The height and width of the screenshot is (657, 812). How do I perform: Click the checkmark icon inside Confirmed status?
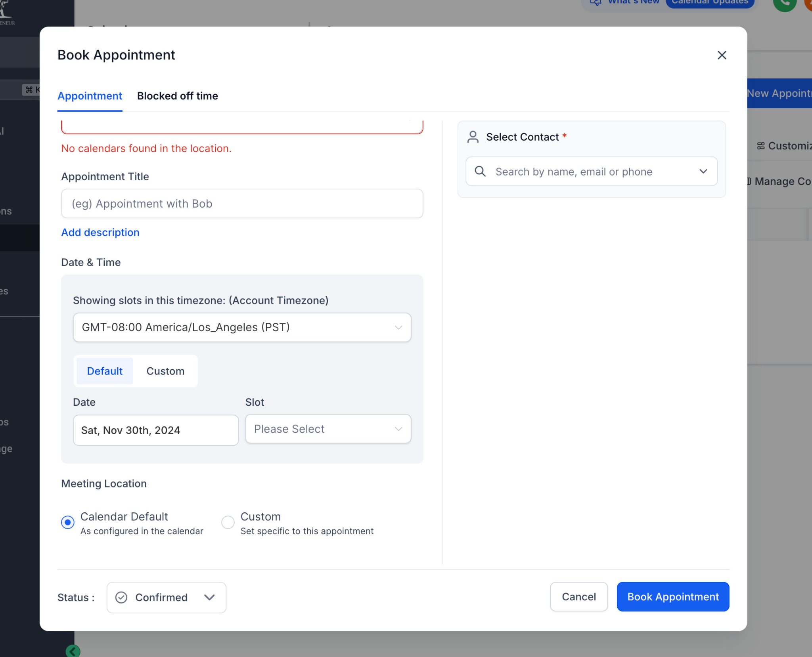pos(121,598)
